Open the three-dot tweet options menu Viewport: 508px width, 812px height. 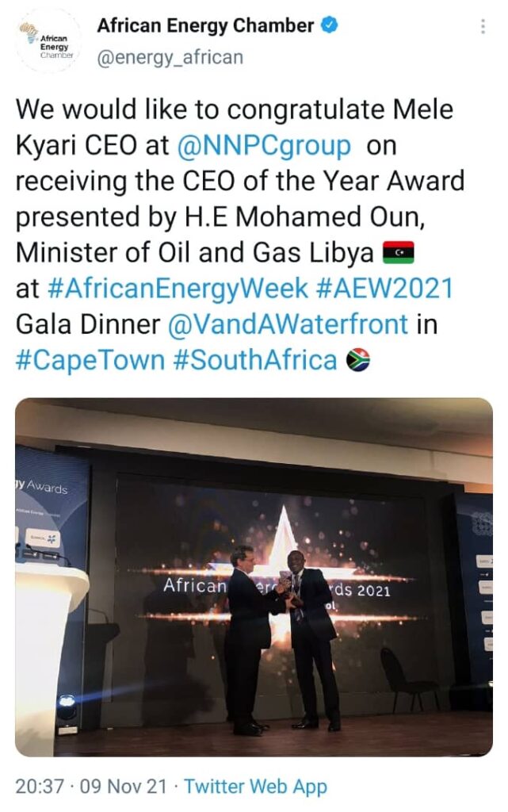pos(483,26)
